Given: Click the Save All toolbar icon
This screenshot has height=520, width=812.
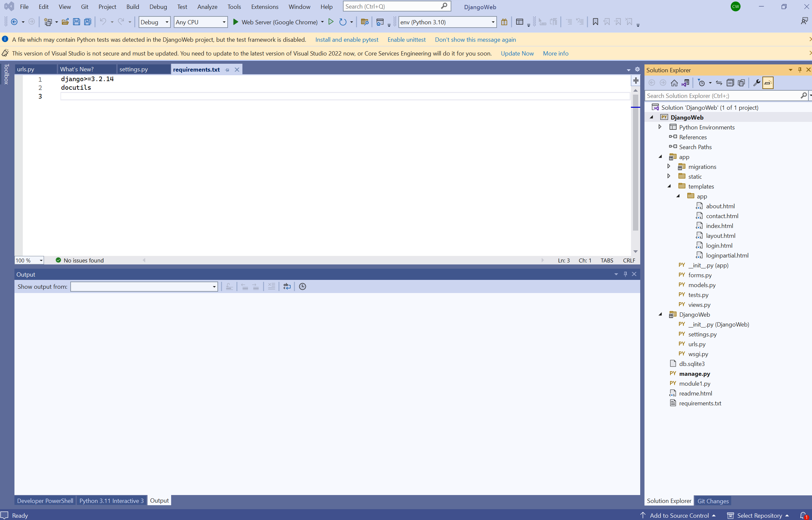Looking at the screenshot, I should [87, 22].
